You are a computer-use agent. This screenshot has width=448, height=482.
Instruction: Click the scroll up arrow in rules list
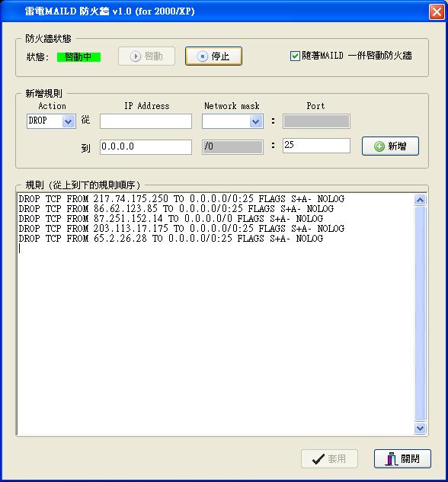[x=420, y=200]
